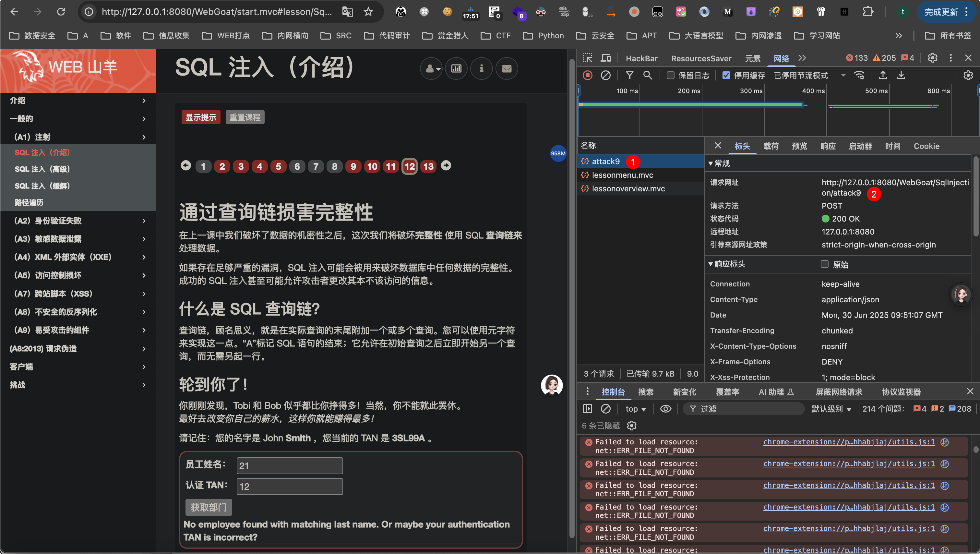Click the 显示提示 button

[x=200, y=117]
